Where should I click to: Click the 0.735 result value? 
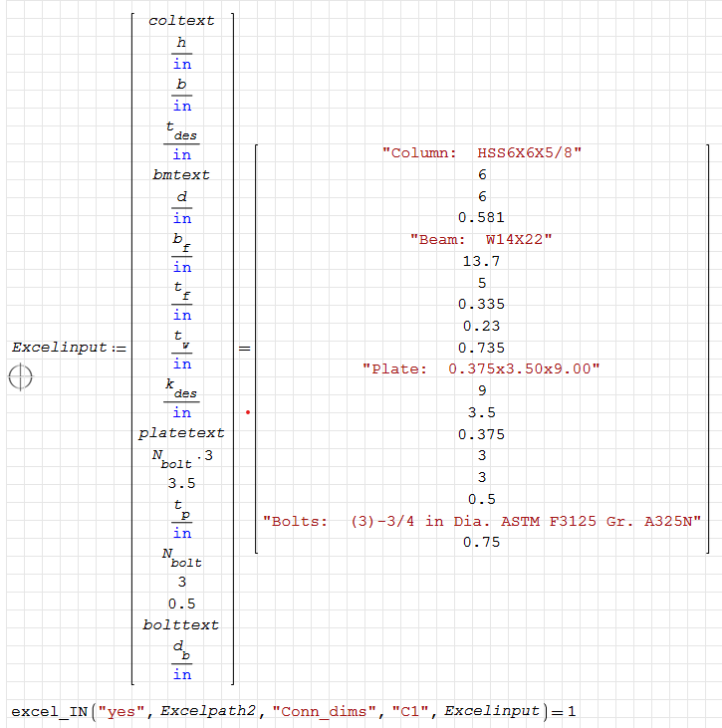point(481,348)
